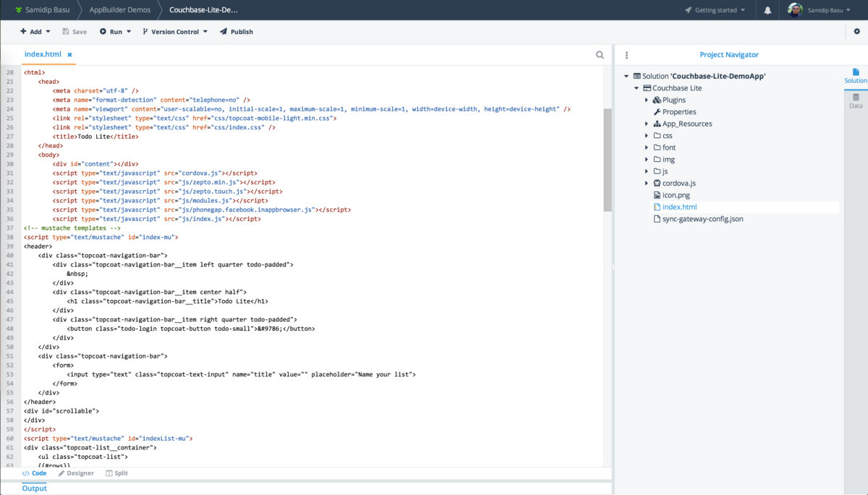This screenshot has height=495, width=868.
Task: Click the Samidip Basu user avatar
Action: pyautogui.click(x=795, y=10)
